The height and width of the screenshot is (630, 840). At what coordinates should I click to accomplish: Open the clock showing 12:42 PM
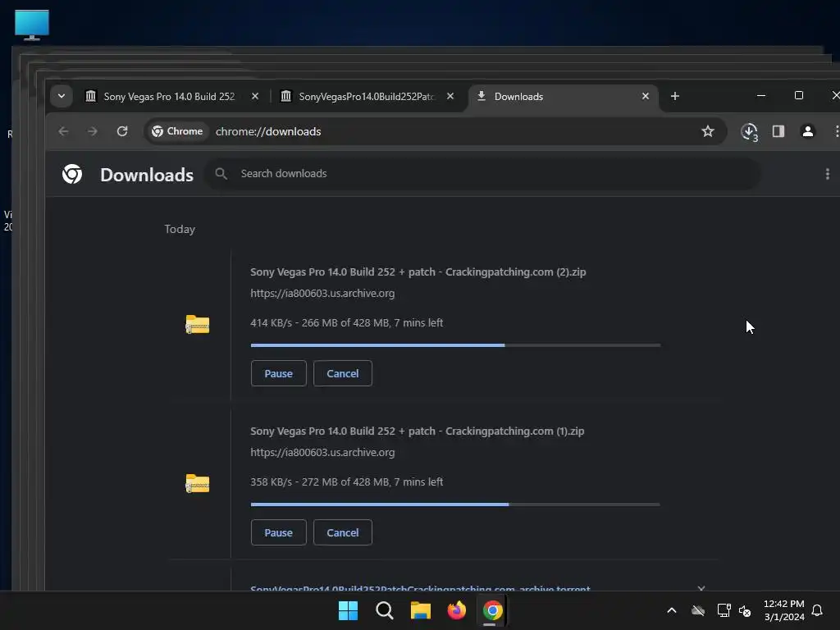pos(783,610)
